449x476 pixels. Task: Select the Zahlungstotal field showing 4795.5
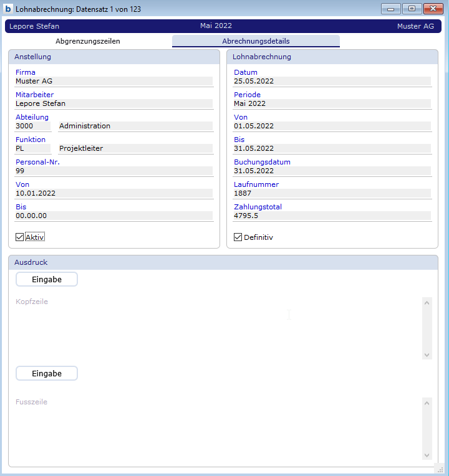[x=332, y=216]
